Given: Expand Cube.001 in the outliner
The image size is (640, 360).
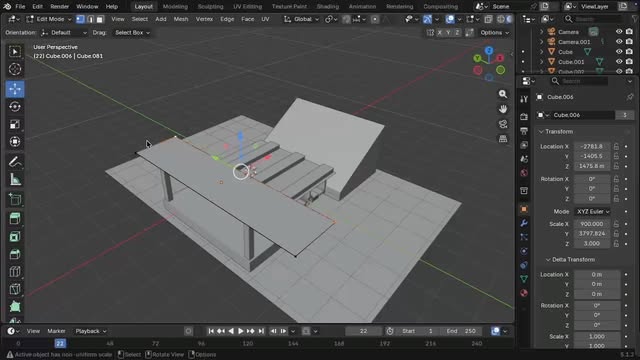Looking at the screenshot, I should pos(542,62).
